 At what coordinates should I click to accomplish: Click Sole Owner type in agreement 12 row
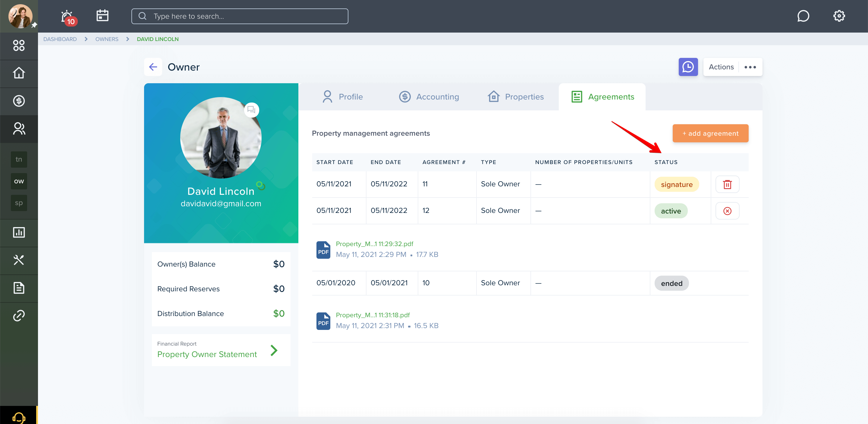point(500,210)
